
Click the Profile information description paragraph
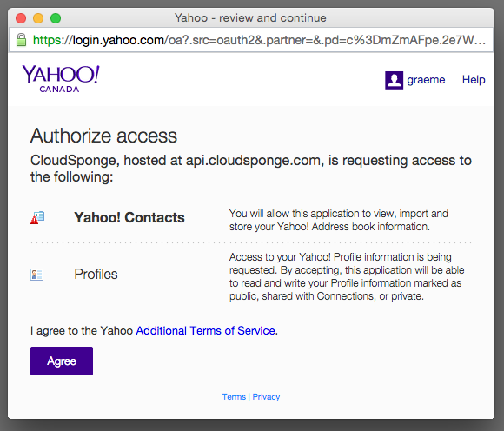[x=347, y=276]
